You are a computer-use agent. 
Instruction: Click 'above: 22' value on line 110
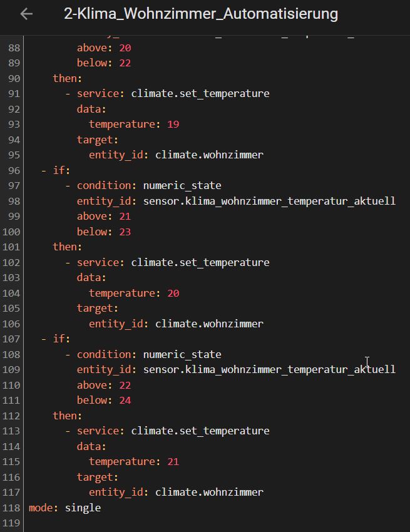[125, 386]
